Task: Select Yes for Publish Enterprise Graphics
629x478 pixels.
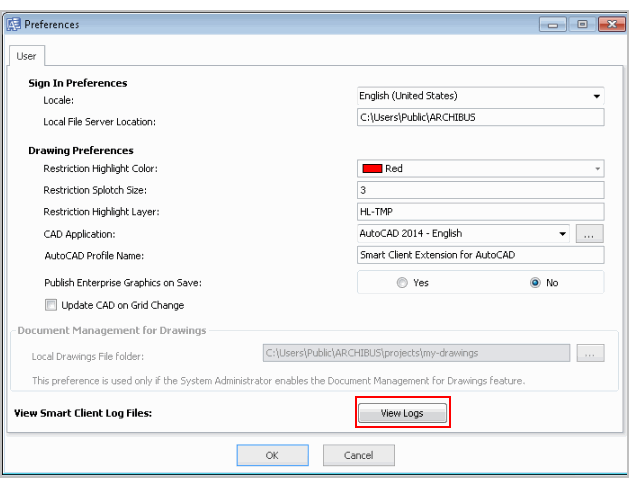Action: click(x=402, y=283)
